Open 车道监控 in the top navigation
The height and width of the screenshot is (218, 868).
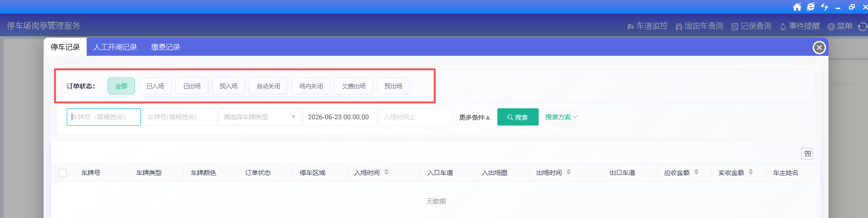click(x=647, y=26)
